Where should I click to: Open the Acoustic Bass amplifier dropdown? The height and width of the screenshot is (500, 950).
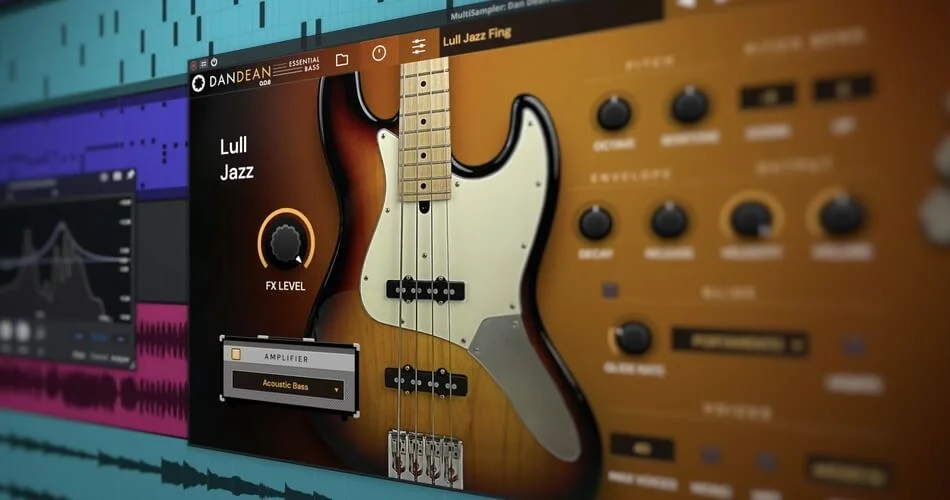tap(288, 385)
